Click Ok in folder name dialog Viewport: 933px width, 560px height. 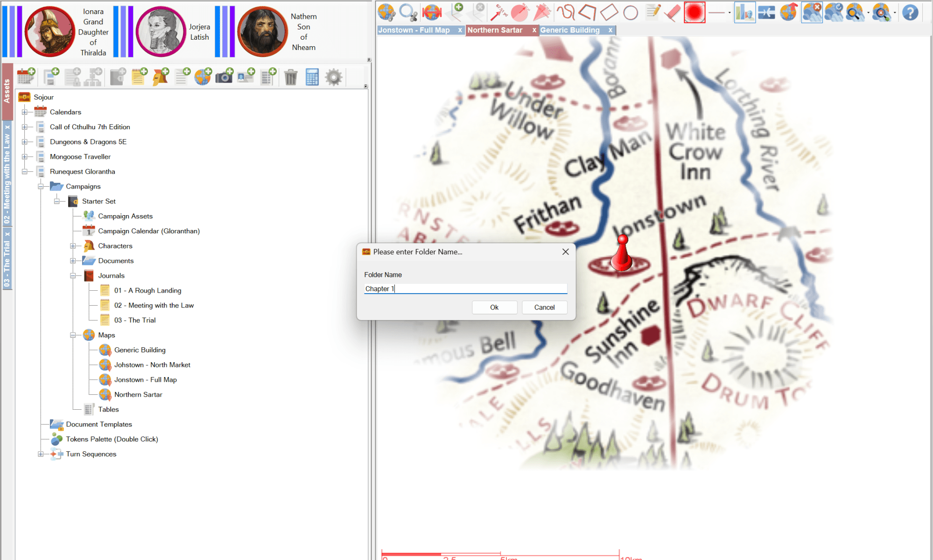(x=494, y=308)
